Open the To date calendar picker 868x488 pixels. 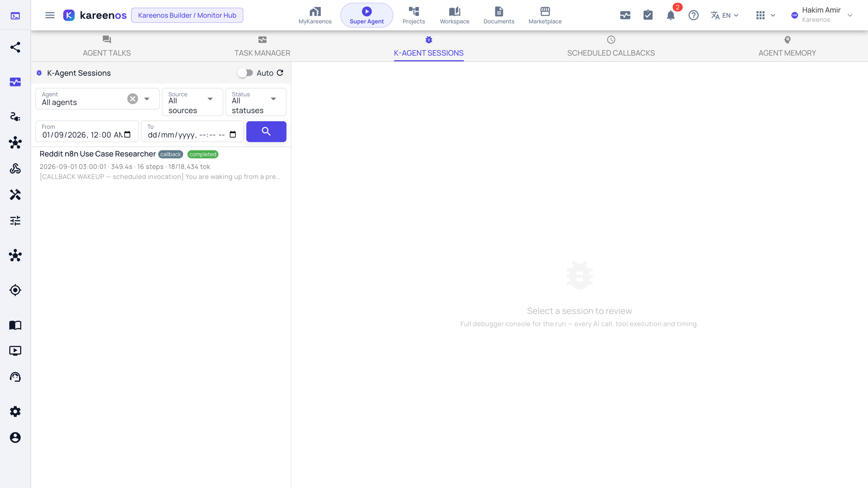tap(233, 135)
